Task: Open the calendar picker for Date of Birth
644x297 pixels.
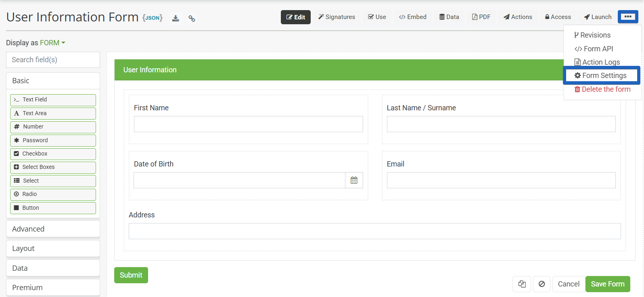Action: 354,180
